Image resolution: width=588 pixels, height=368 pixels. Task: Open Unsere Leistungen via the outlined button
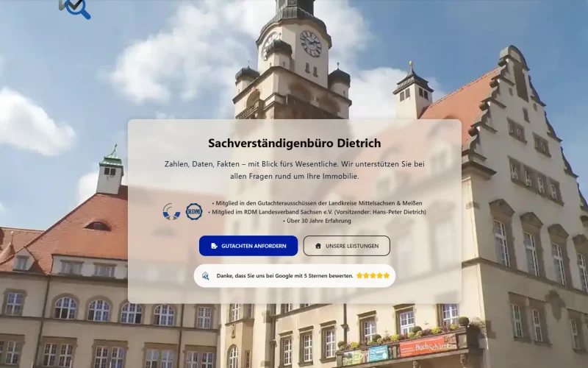347,246
